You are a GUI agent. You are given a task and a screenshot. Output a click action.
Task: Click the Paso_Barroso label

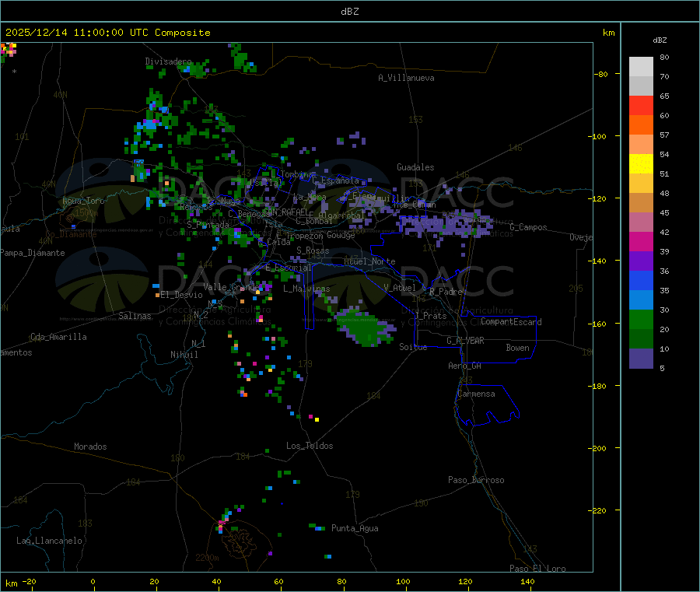[x=476, y=480]
